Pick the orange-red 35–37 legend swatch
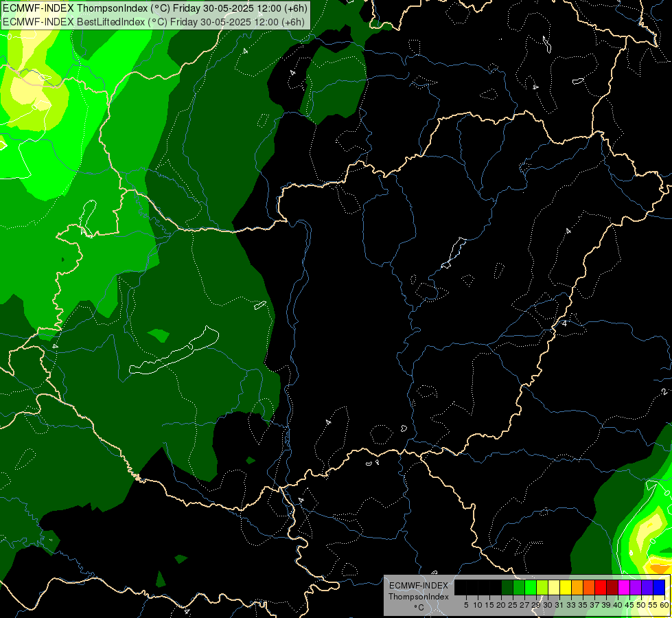Viewport: 672px width, 618px height. pos(589,587)
